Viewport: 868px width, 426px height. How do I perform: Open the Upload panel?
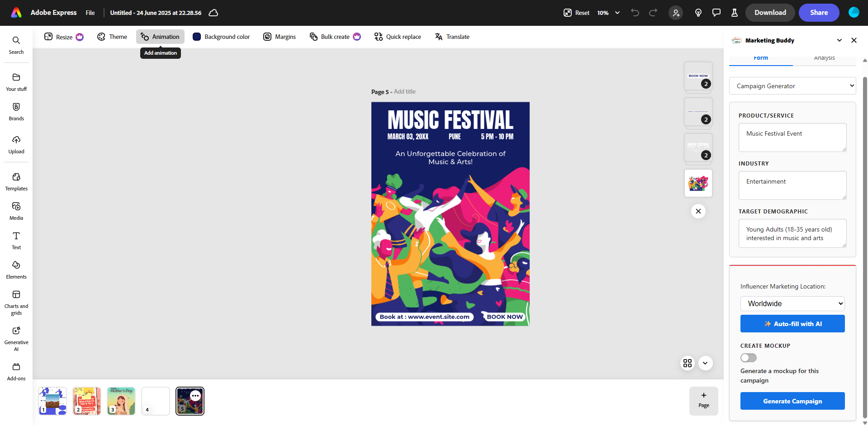point(16,145)
